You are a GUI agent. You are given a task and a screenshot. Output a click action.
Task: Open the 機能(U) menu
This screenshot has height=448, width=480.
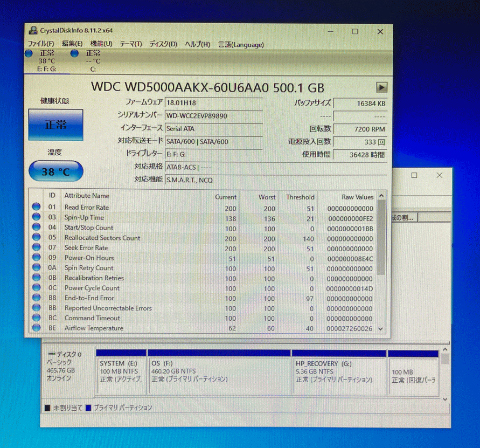101,44
